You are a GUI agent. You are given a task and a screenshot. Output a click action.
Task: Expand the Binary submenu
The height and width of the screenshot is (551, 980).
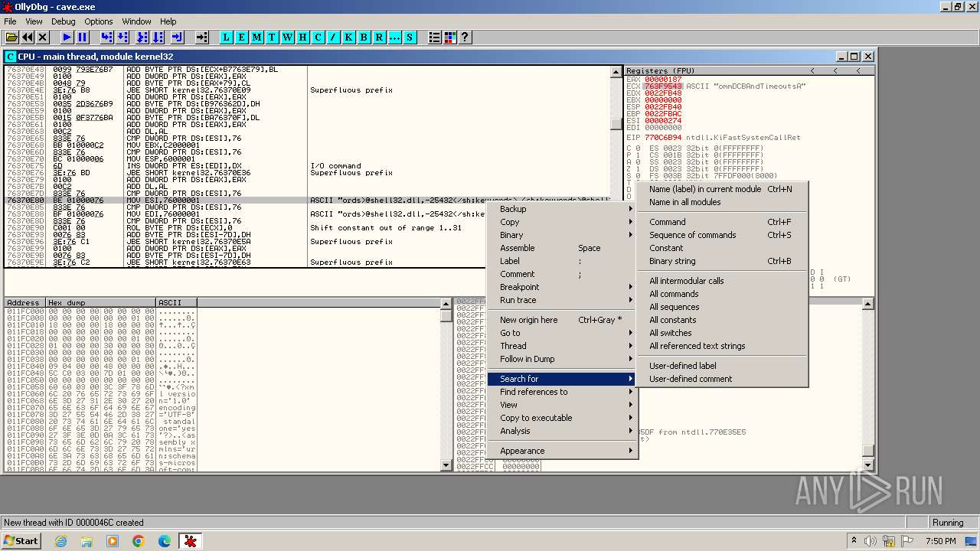click(563, 235)
